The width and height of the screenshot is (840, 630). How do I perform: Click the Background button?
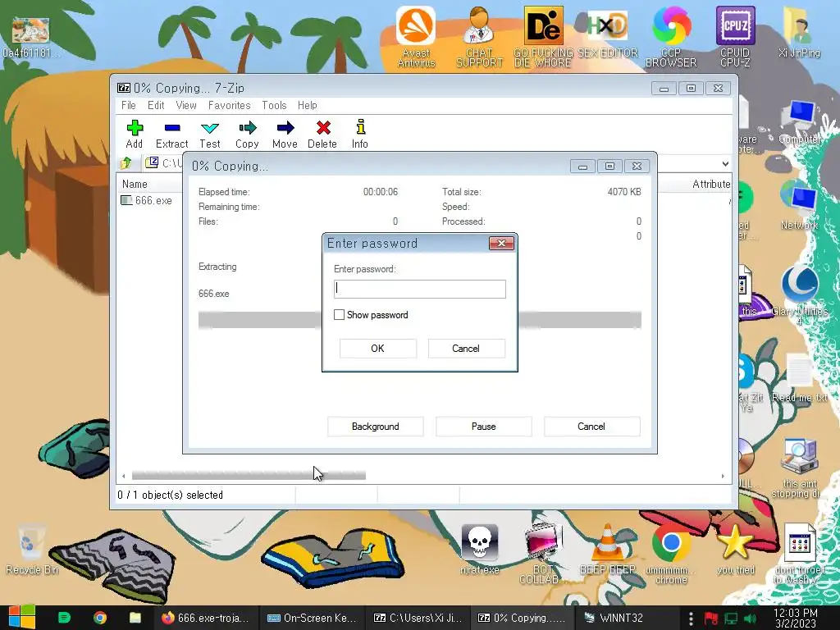tap(376, 427)
